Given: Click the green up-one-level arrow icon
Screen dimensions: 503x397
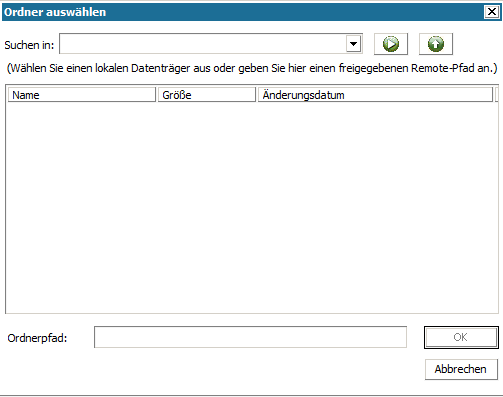Looking at the screenshot, I should pos(436,44).
